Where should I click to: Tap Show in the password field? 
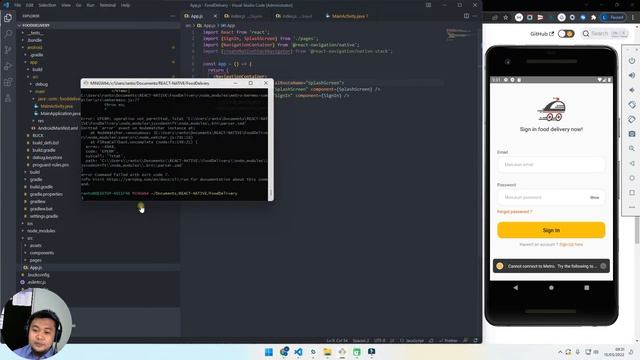pyautogui.click(x=594, y=197)
